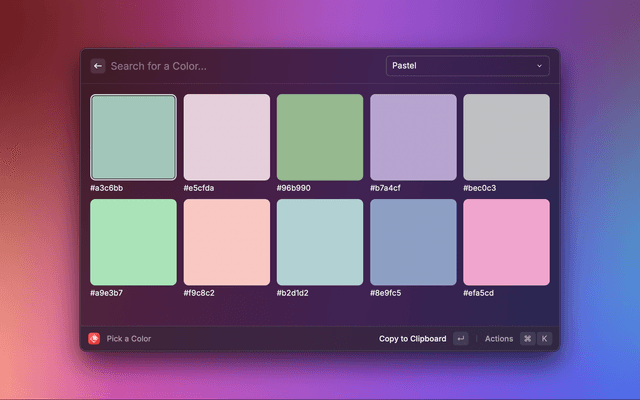
Task: Select the #bec0c3 gray swatch
Action: [506, 137]
